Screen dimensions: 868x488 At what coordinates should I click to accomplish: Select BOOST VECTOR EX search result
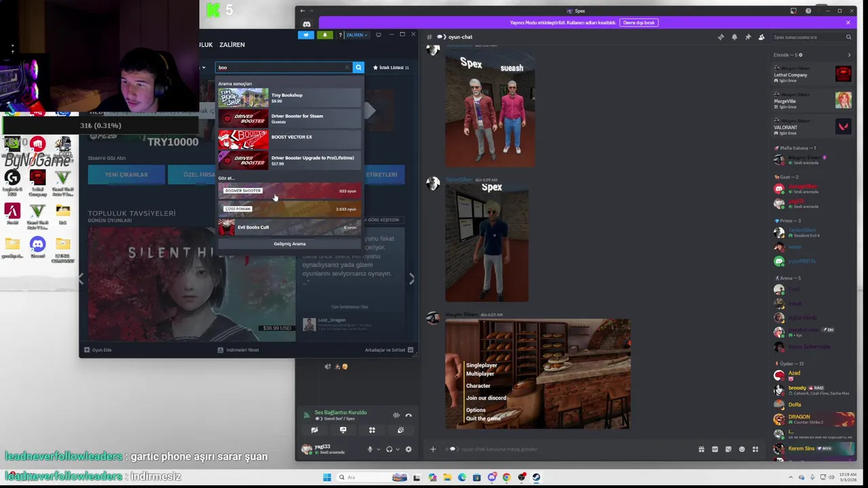(x=290, y=140)
